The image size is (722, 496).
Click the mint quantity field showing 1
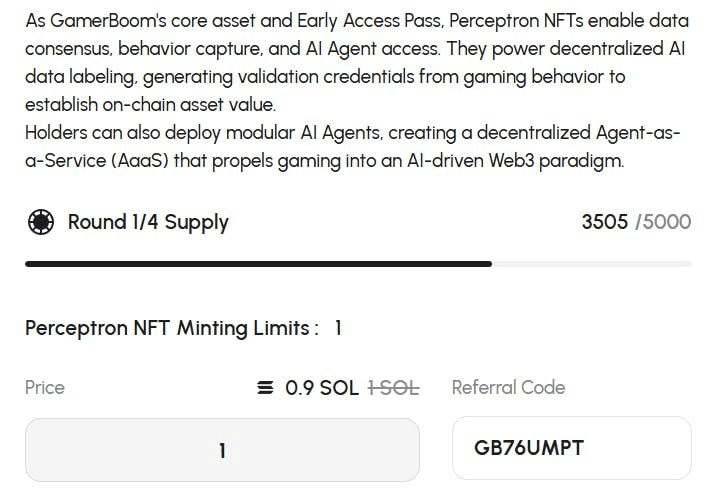[222, 450]
